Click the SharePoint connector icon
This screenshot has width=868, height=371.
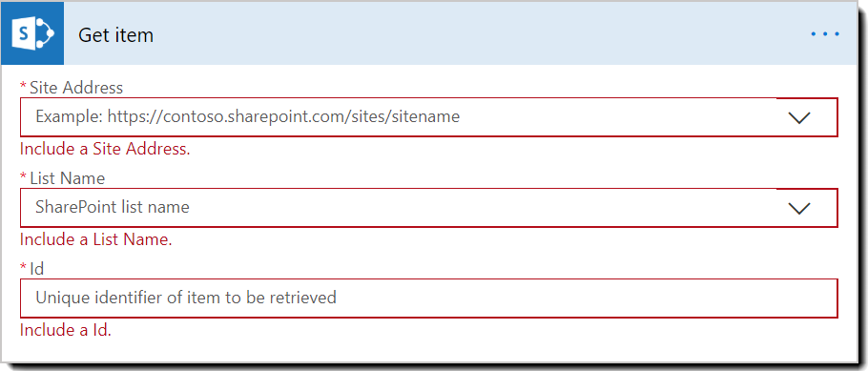pos(32,33)
